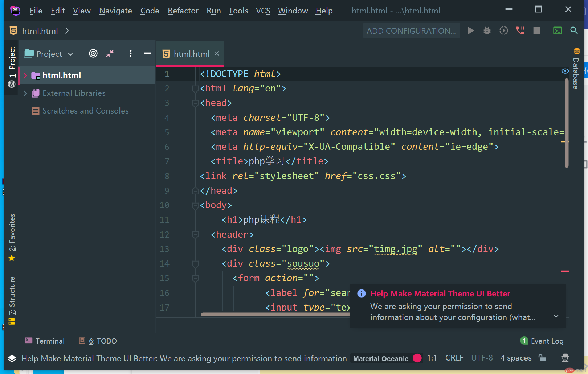Close the html.html editor tab
Screen dimensions: 588x374
tap(217, 53)
